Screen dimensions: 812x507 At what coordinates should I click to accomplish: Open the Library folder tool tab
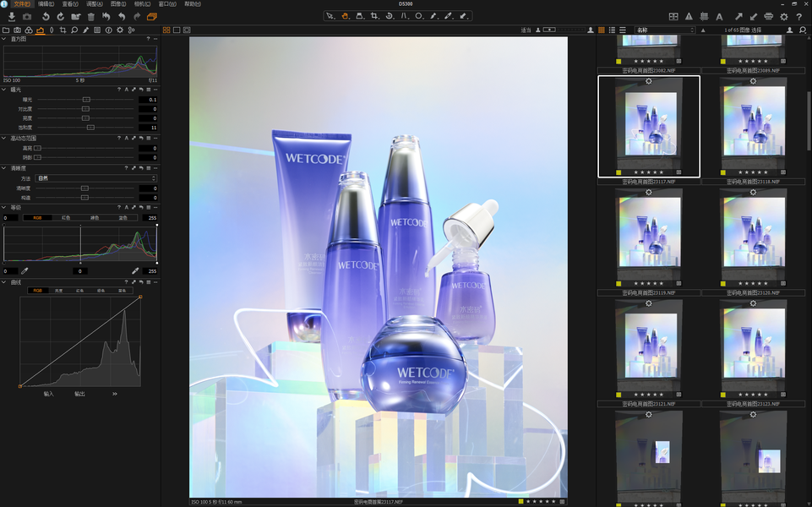tap(6, 30)
